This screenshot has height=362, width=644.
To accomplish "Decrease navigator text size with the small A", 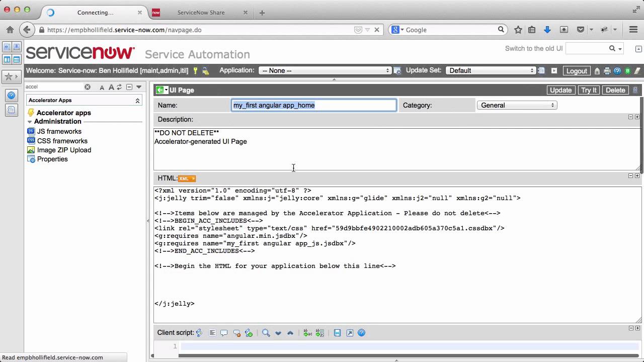I will 102,87.
